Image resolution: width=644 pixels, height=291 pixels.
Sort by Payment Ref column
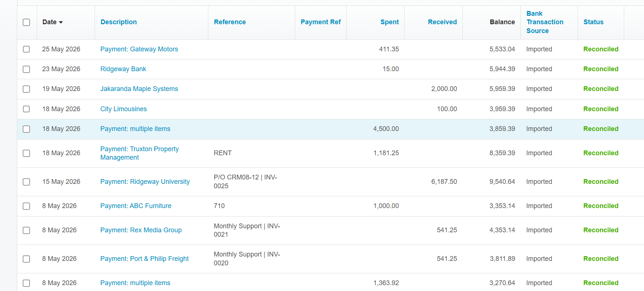[x=321, y=22]
